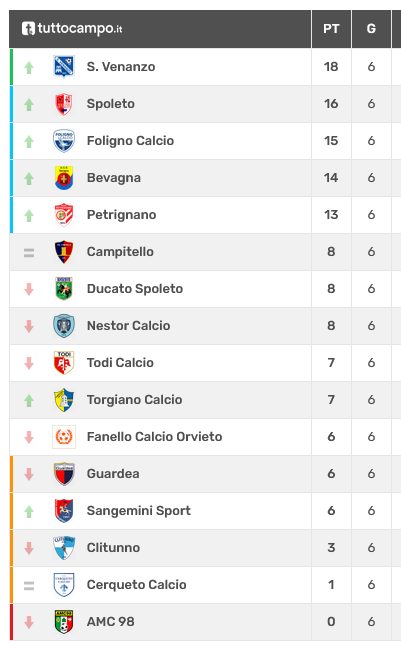Image resolution: width=401 pixels, height=650 pixels.
Task: Click the tuttocampo.it logo in header
Action: point(72,29)
